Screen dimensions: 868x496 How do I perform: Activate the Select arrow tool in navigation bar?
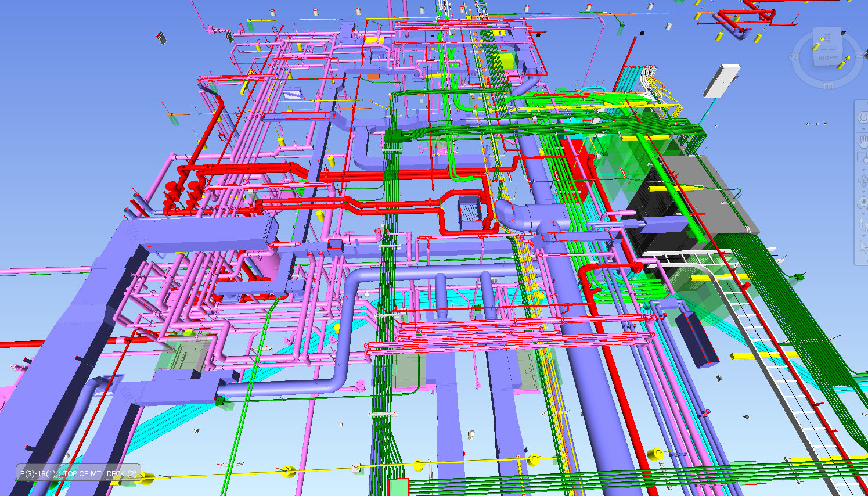point(864,246)
